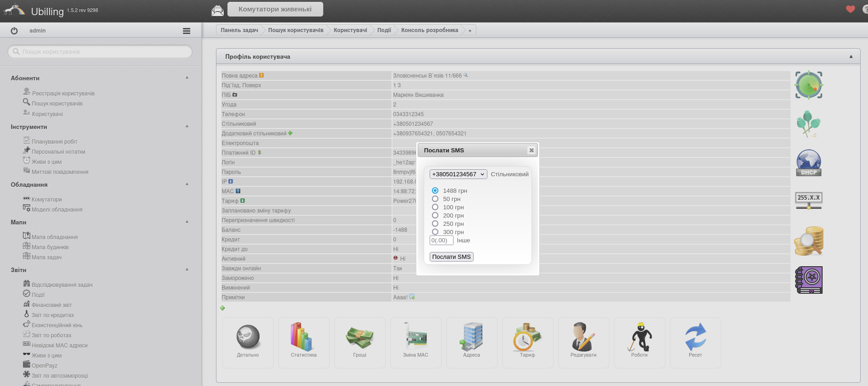Collapse the Профіль користувача panel

coord(851,56)
